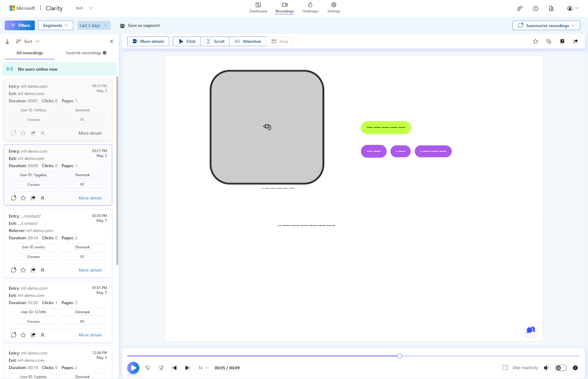588x379 pixels.
Task: Open the account profile menu
Action: 573,8
